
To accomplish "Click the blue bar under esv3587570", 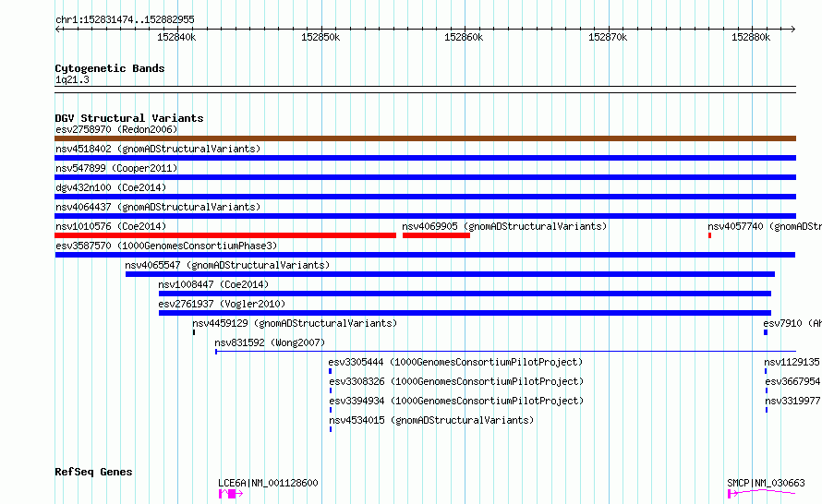I will 425,255.
